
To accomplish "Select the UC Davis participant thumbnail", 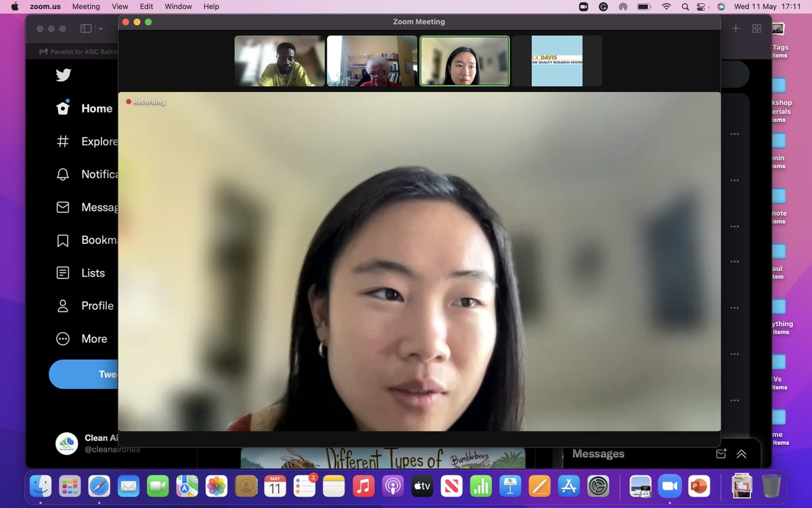I will tap(557, 61).
